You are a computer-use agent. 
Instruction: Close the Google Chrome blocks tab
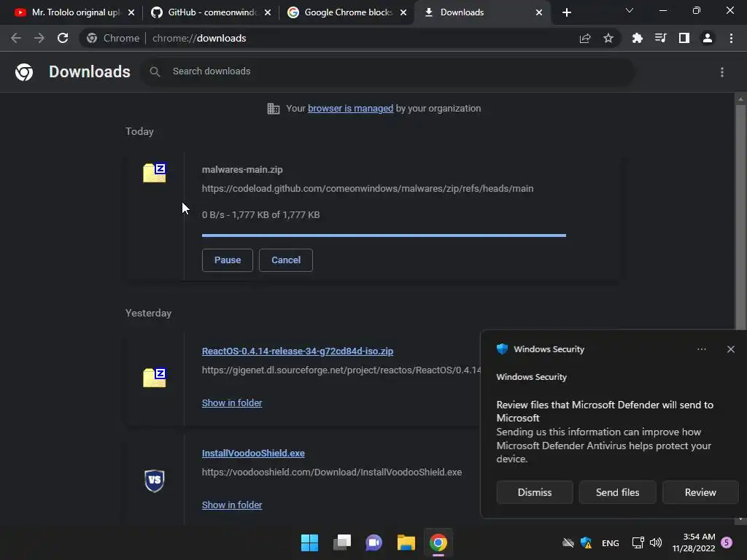[x=403, y=12]
